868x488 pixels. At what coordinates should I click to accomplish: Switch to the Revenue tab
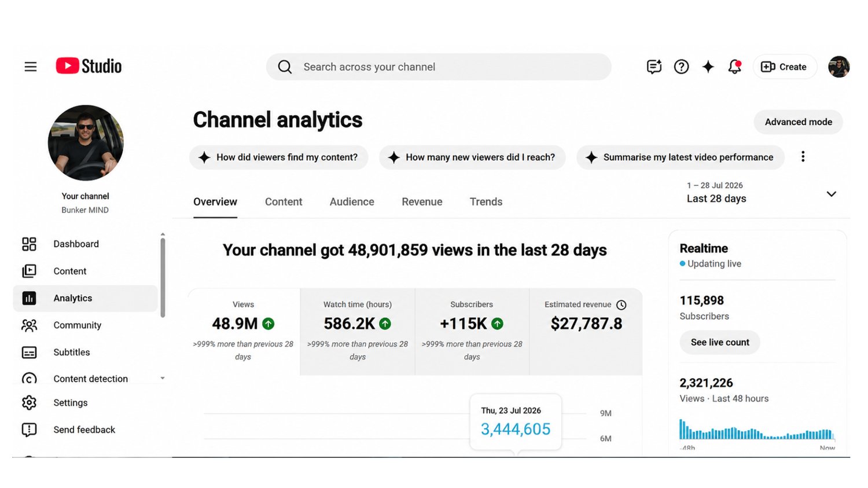coord(422,201)
